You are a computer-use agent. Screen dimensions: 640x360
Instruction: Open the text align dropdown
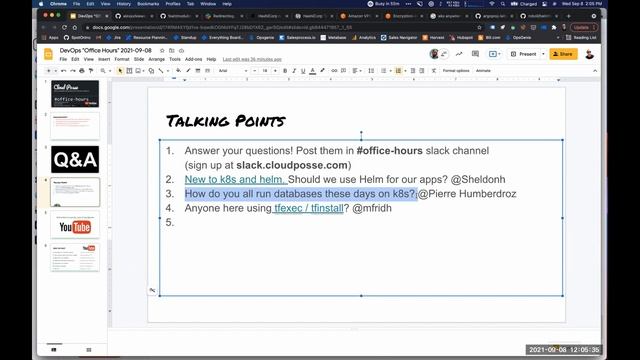click(358, 71)
